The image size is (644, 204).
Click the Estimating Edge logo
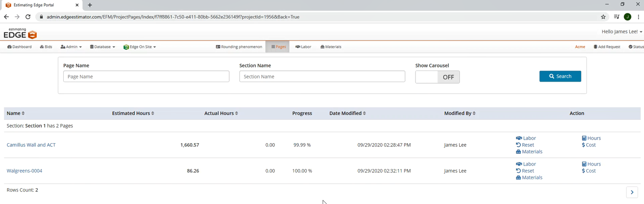tap(20, 34)
